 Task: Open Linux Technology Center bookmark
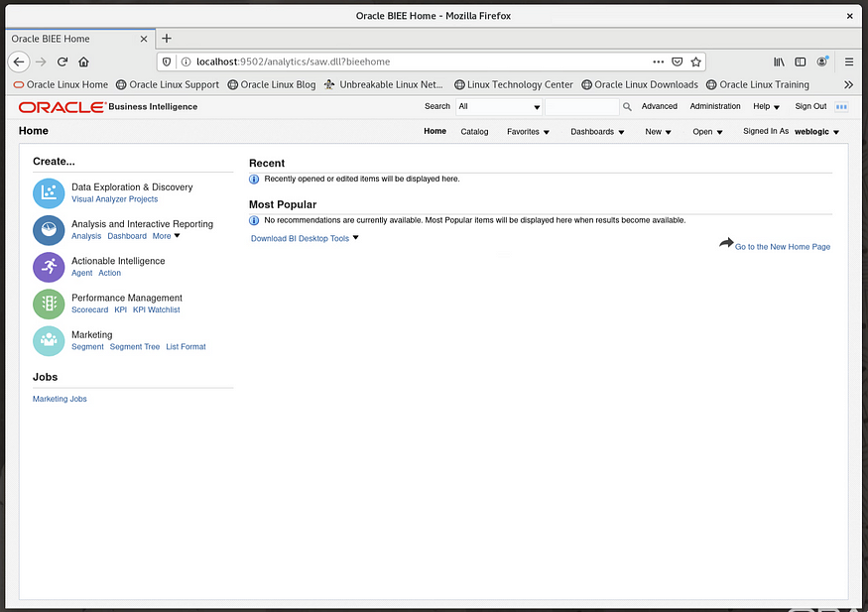(x=514, y=84)
